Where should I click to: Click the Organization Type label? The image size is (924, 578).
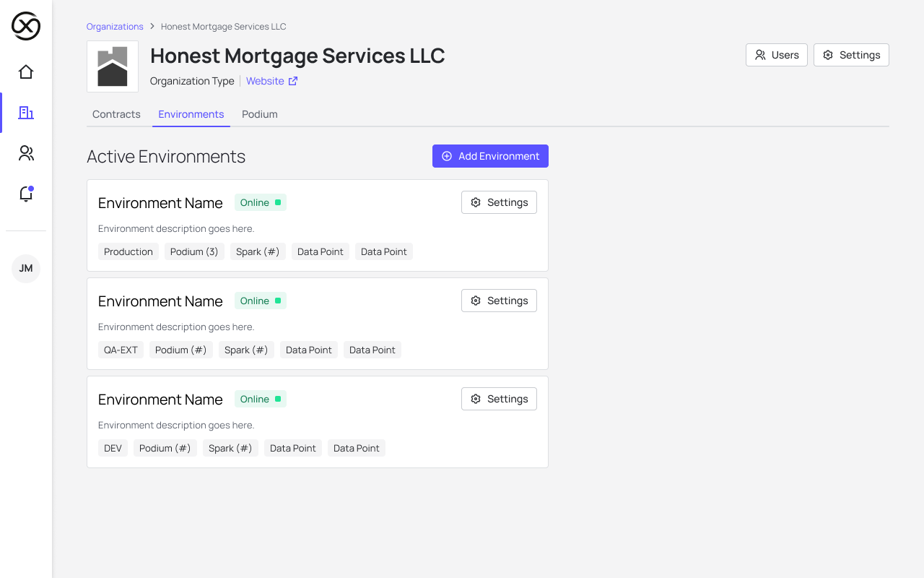pos(192,81)
